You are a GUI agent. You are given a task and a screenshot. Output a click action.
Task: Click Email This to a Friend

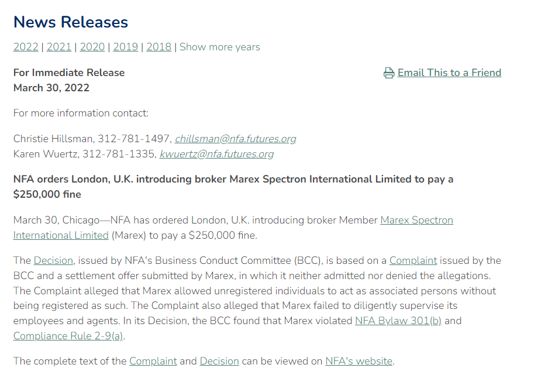coord(449,73)
